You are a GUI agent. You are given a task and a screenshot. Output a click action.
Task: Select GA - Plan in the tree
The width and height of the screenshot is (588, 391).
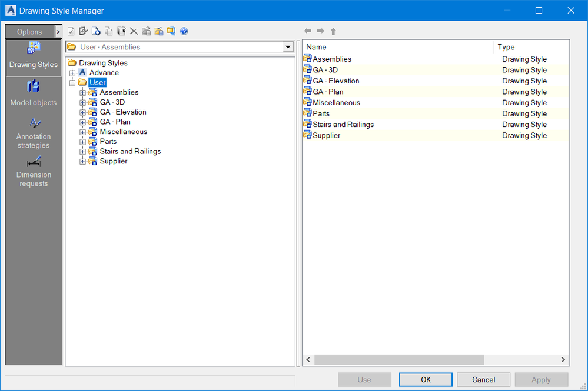115,122
